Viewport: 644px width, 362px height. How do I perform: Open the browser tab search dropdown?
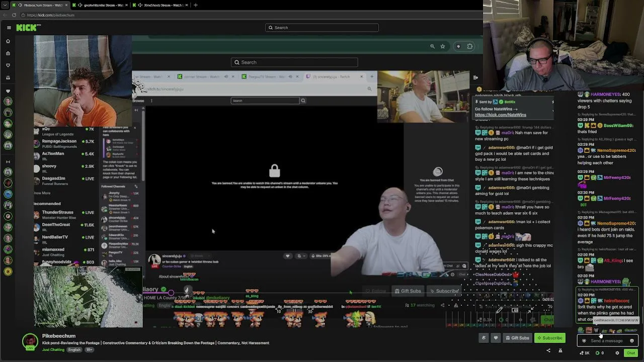point(5,5)
